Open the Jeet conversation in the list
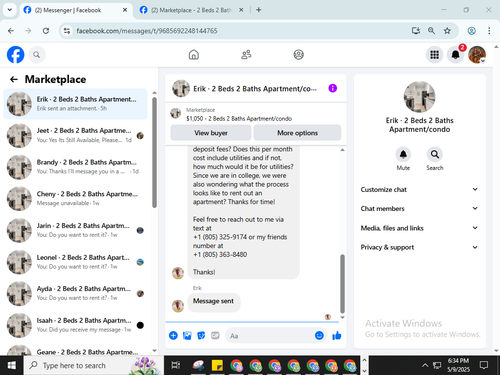The width and height of the screenshot is (500, 375). tap(75, 135)
